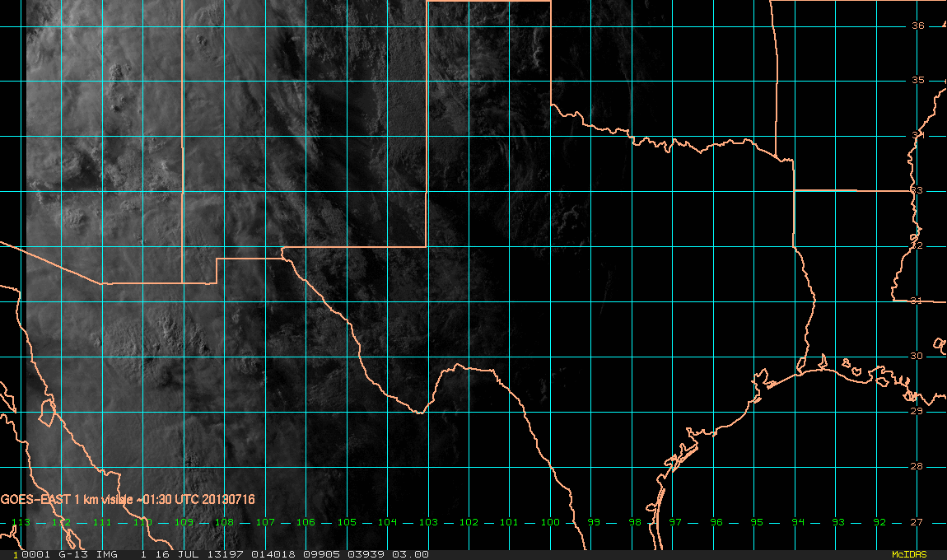The image size is (947, 560).
Task: Click longitude label 103
Action: tap(428, 522)
